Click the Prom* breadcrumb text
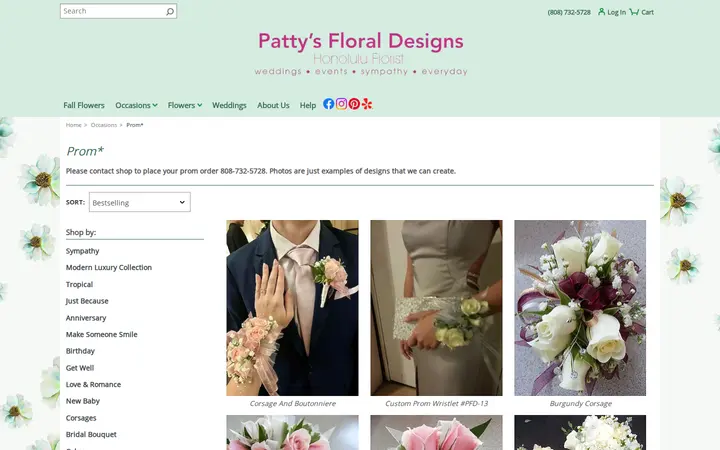Image resolution: width=720 pixels, height=450 pixels. click(x=135, y=125)
